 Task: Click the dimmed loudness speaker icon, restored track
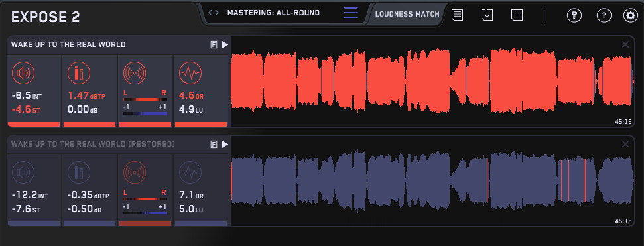tap(23, 172)
